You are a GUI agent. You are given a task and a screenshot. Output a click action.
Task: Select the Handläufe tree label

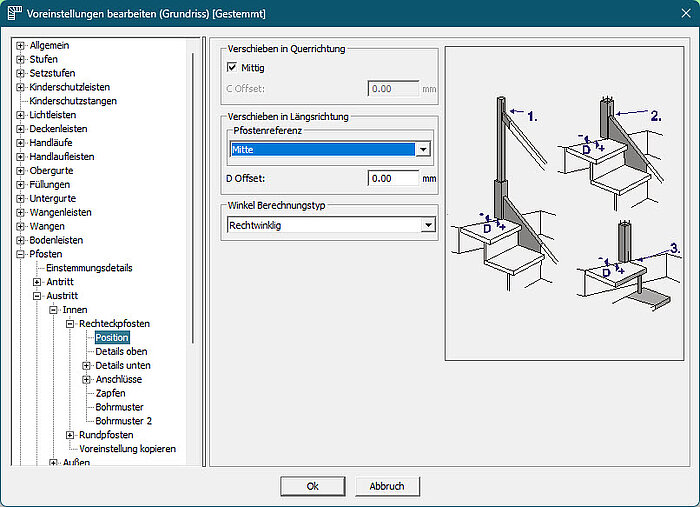coord(51,143)
